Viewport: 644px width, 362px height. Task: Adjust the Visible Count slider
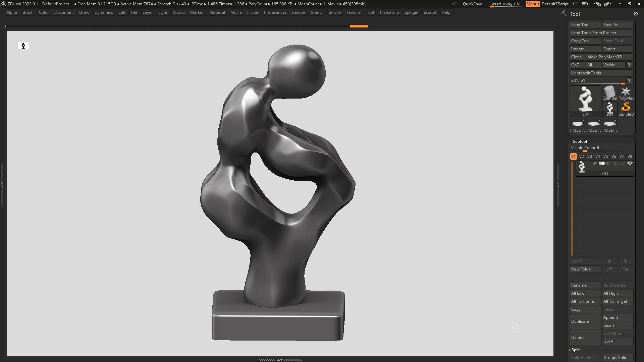[x=601, y=148]
